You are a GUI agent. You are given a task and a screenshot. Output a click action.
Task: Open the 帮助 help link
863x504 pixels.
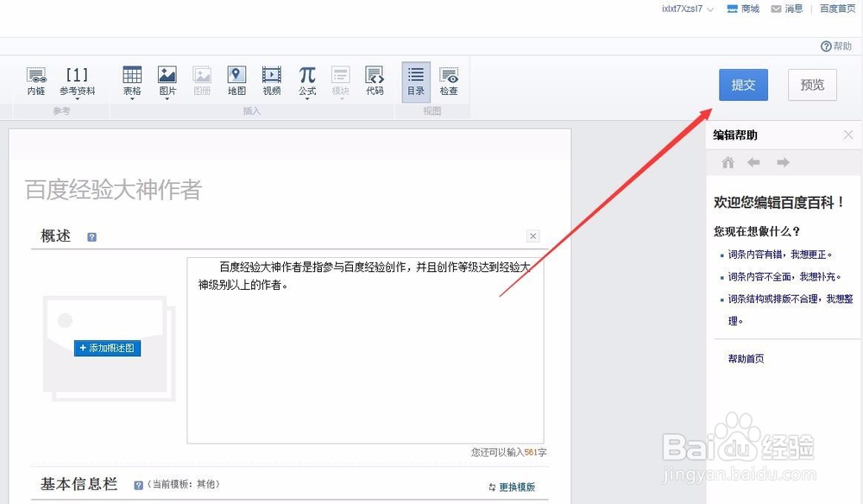(836, 47)
